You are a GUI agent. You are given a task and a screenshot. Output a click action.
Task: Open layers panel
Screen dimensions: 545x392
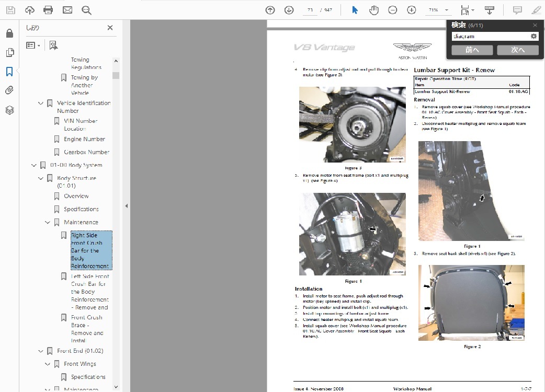coord(10,110)
